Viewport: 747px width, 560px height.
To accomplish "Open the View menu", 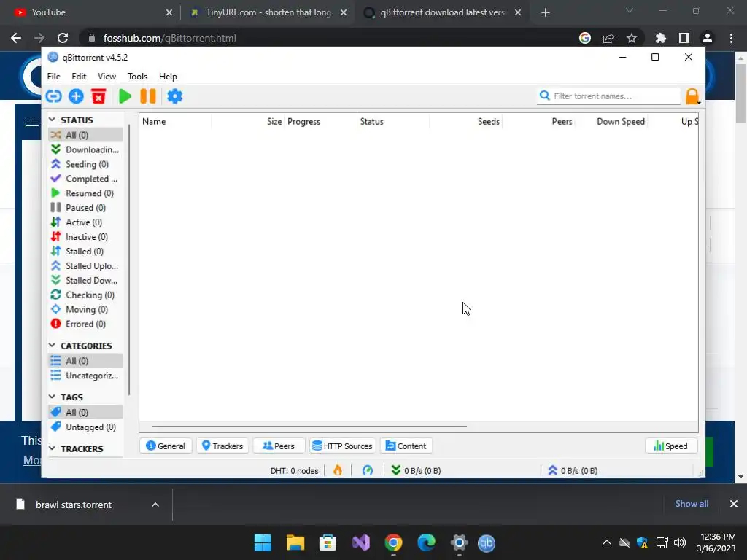I will click(x=107, y=76).
